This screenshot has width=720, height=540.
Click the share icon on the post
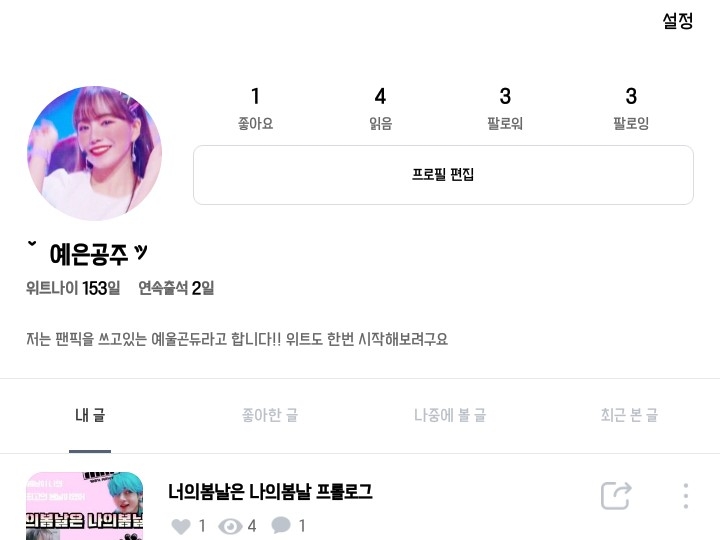(x=616, y=496)
